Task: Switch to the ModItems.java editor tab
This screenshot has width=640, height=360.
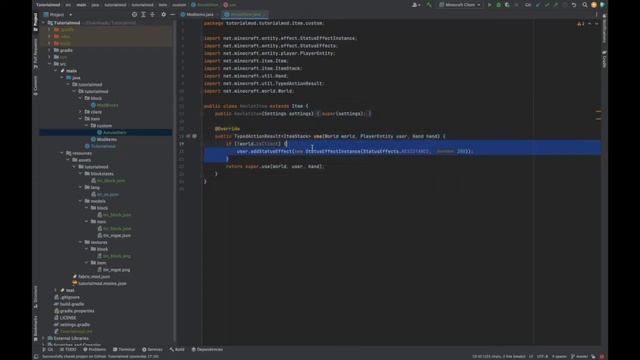Action: point(197,14)
